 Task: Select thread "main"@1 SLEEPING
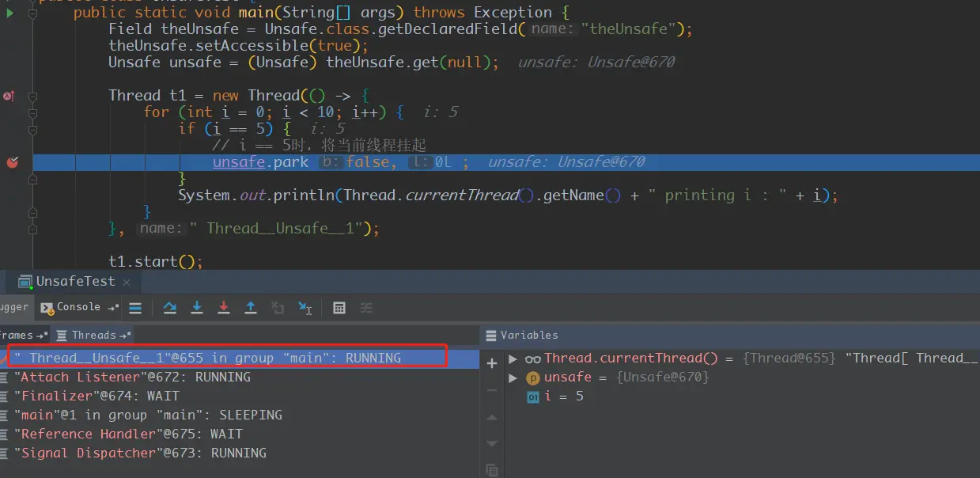pos(240,415)
